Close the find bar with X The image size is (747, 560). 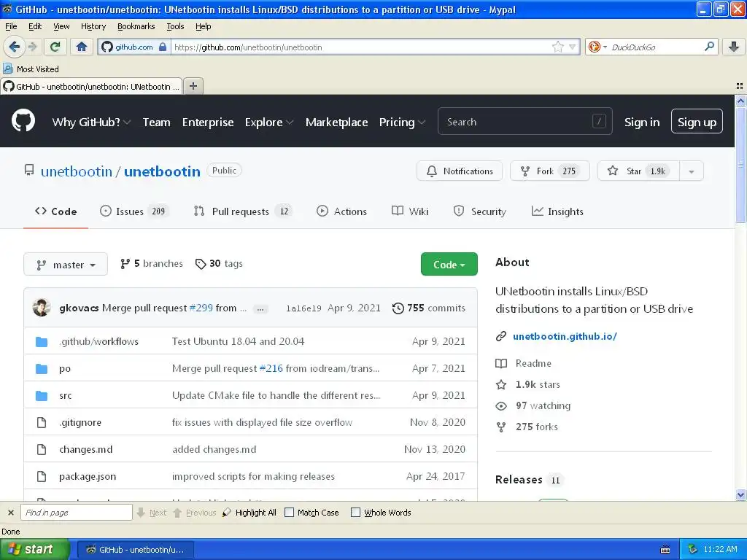(x=10, y=513)
